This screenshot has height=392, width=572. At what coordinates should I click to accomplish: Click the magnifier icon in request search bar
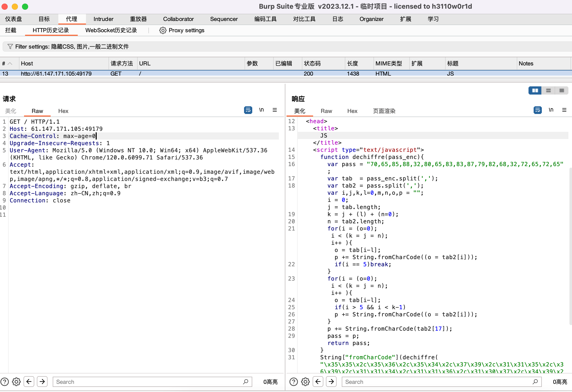coord(245,382)
